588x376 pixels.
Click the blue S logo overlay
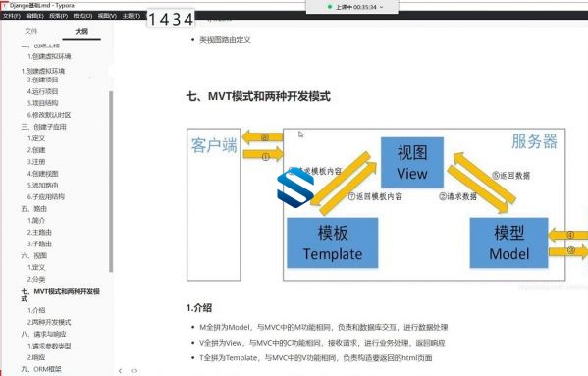[x=295, y=188]
